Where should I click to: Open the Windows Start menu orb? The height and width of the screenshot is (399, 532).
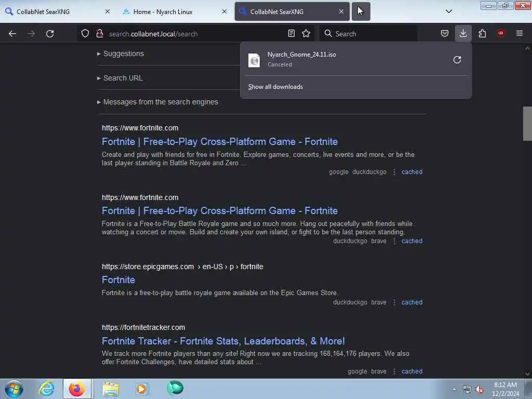coord(14,389)
